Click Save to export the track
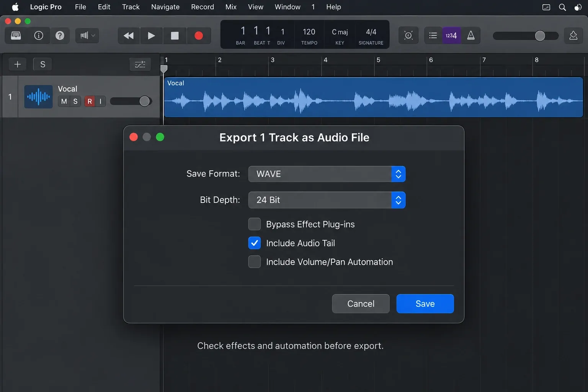The height and width of the screenshot is (392, 588). pyautogui.click(x=425, y=304)
